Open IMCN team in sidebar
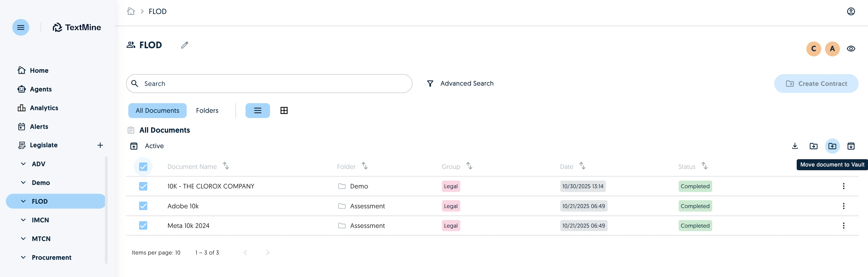Screen dimensions: 868x277 (x=40, y=220)
